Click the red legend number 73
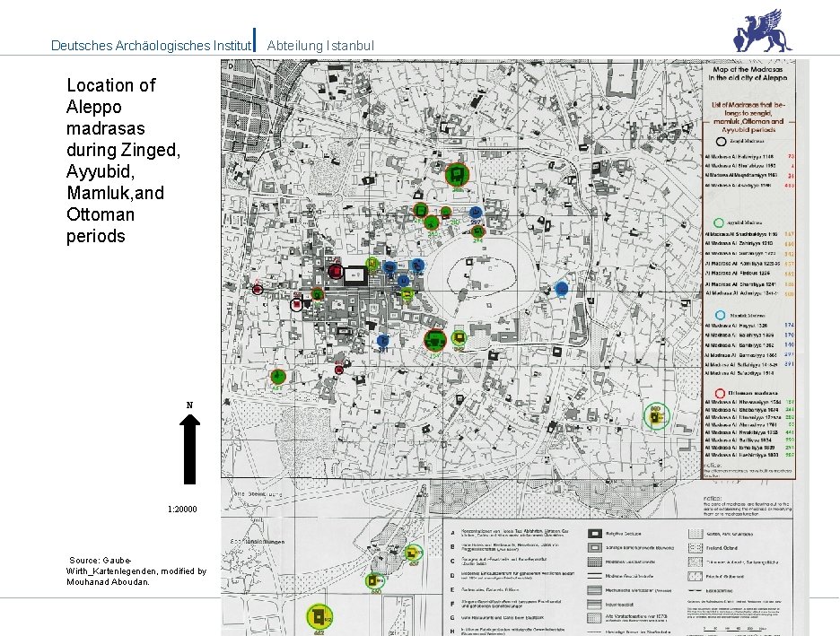Viewport: 840px width, 636px height. pyautogui.click(x=791, y=157)
